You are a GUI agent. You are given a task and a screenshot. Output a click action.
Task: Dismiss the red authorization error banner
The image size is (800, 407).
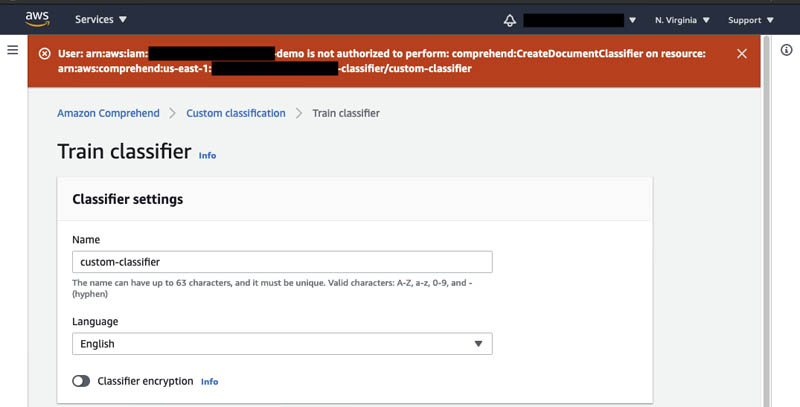click(x=742, y=54)
